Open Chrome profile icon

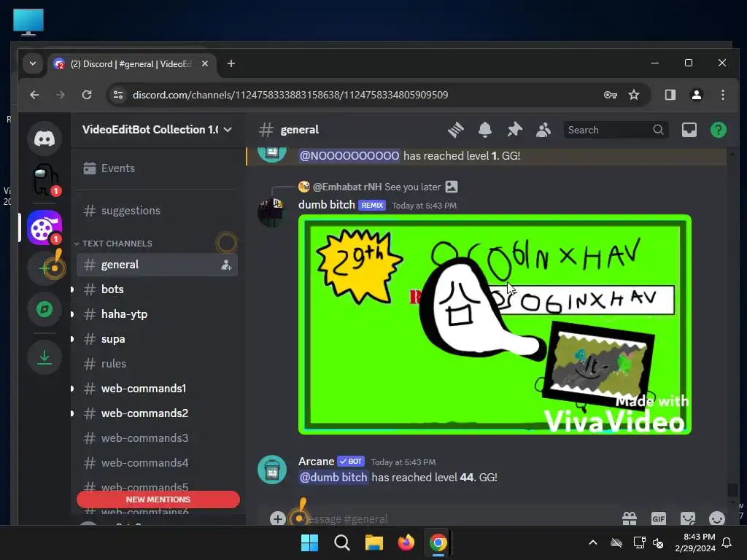[697, 95]
